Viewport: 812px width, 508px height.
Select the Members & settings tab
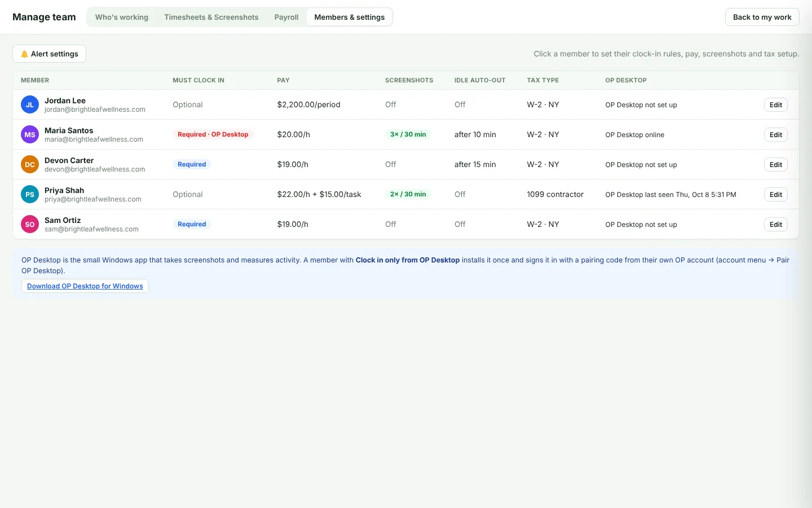tap(350, 17)
